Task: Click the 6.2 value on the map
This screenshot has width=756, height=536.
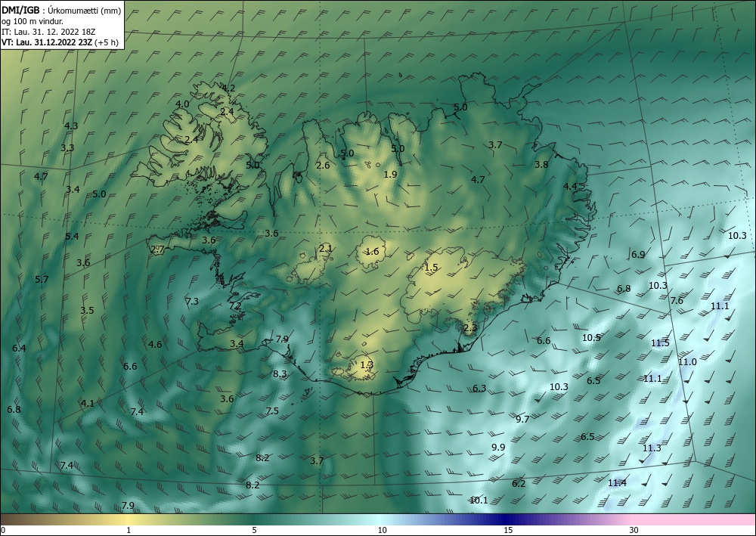Action: pos(519,484)
